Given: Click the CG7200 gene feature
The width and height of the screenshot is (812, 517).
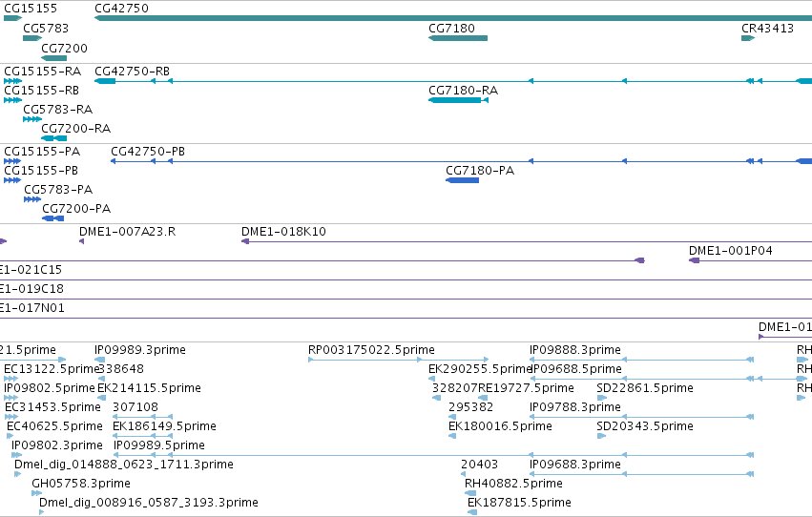Looking at the screenshot, I should [53, 58].
